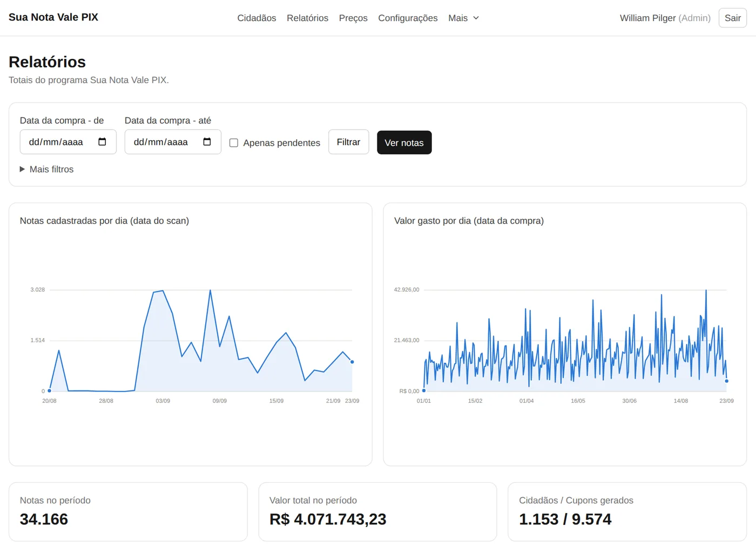Open calendar picker for 'Data da compra - até'
Viewport: 756px width, 554px height.
pyautogui.click(x=207, y=142)
